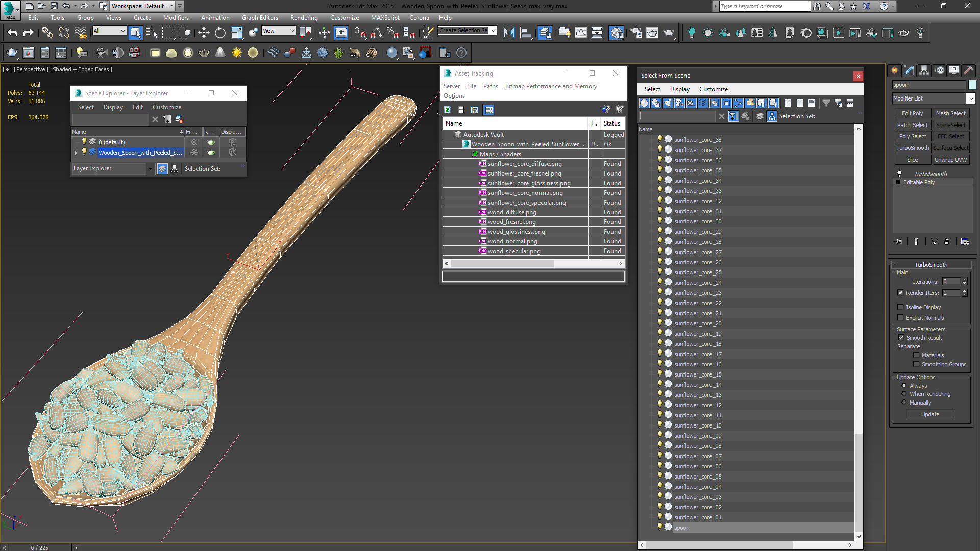
Task: Activate the Select Object tool
Action: click(135, 33)
